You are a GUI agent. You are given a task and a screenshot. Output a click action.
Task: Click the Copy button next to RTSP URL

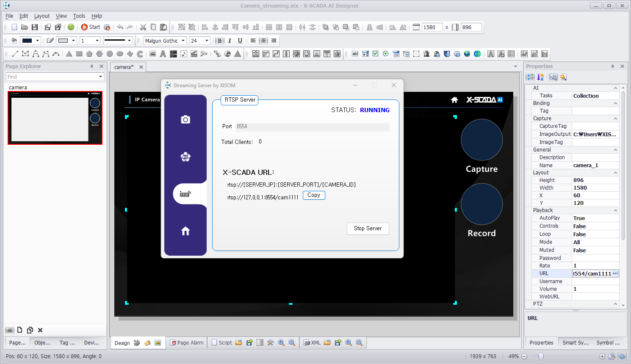(314, 195)
